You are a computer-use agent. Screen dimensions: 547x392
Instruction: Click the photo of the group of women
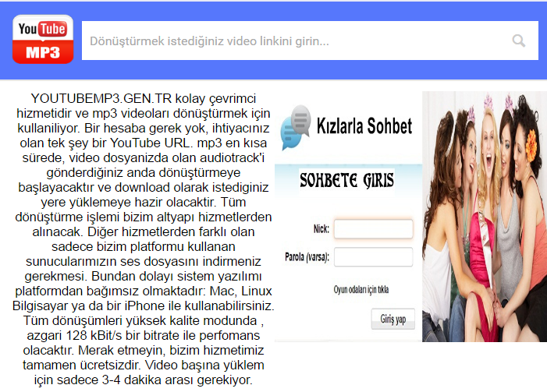[485, 217]
